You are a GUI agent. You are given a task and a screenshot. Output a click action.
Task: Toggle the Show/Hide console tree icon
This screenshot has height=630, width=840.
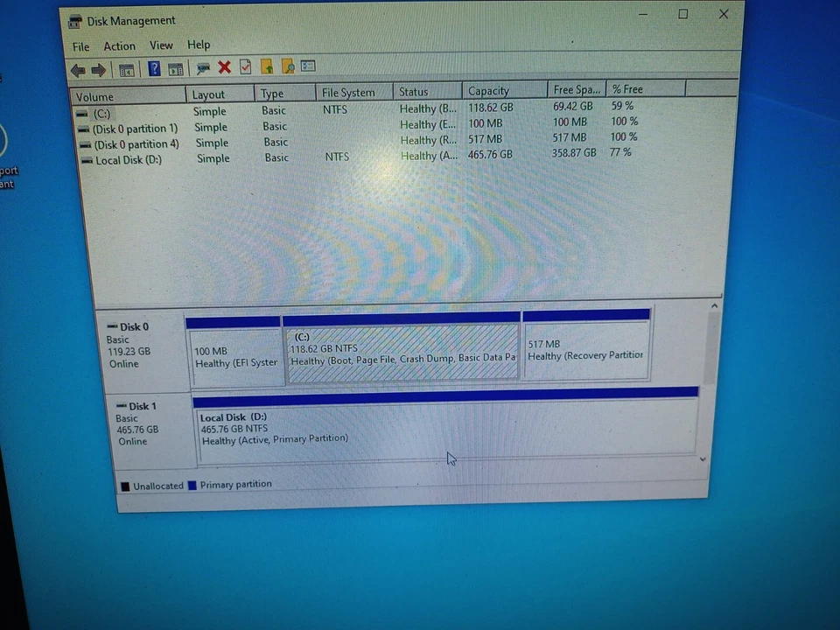point(127,68)
